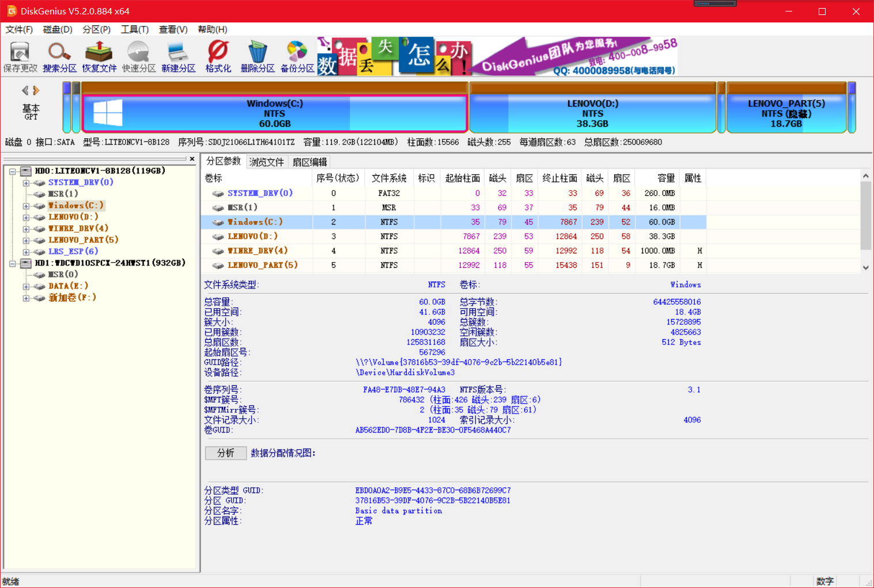Open the 磁盘(D) menu
The image size is (874, 588).
pos(58,29)
